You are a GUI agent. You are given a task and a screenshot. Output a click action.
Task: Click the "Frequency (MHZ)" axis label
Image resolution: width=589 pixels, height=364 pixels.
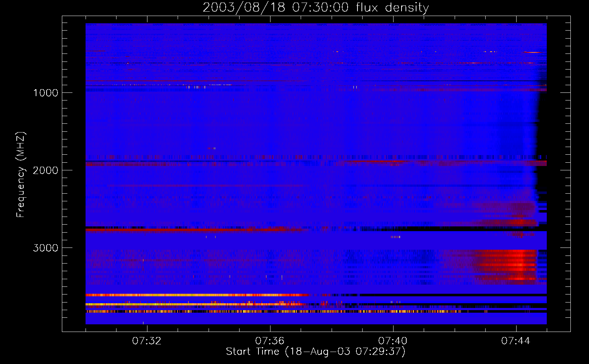(21, 175)
